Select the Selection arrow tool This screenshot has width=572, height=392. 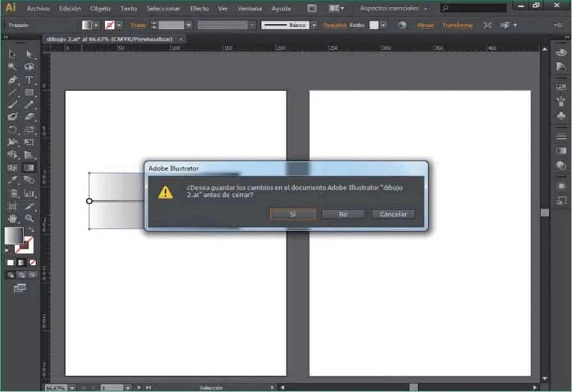[x=12, y=54]
